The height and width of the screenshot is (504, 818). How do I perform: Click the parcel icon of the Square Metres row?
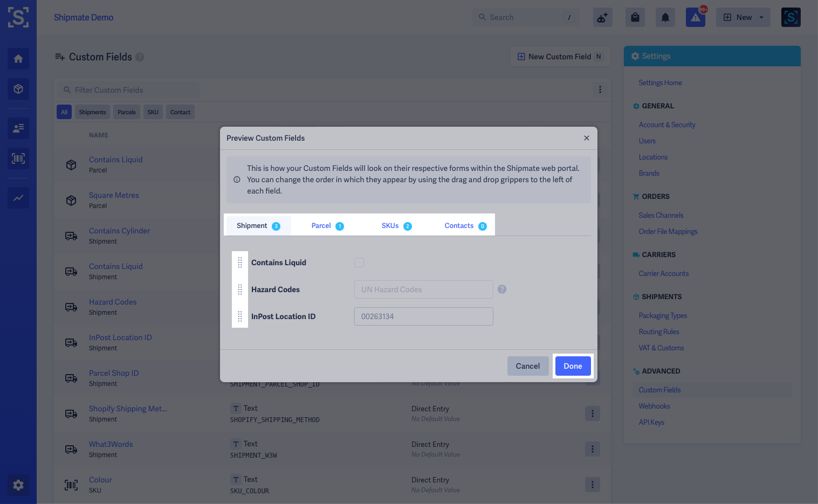click(71, 201)
